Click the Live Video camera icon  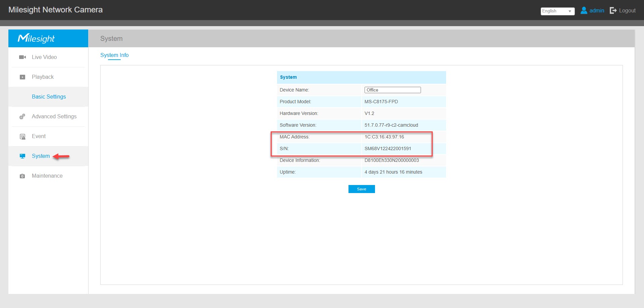pyautogui.click(x=22, y=57)
